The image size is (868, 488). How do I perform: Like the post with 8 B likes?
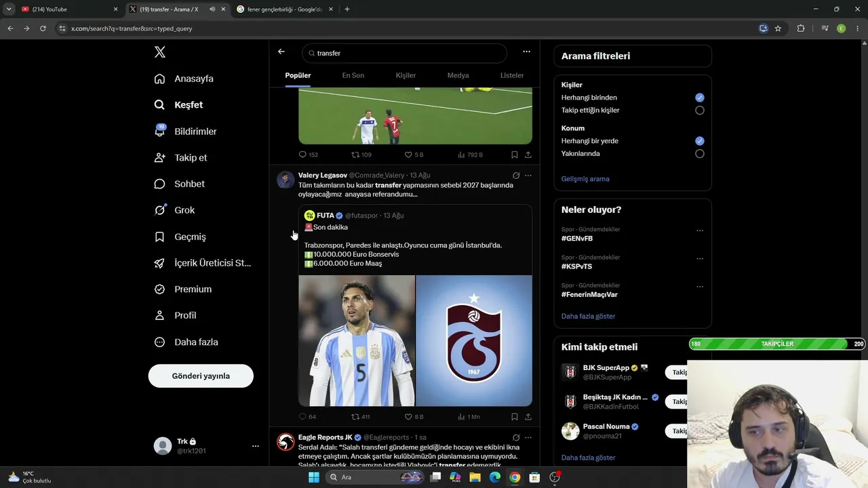pos(414,417)
